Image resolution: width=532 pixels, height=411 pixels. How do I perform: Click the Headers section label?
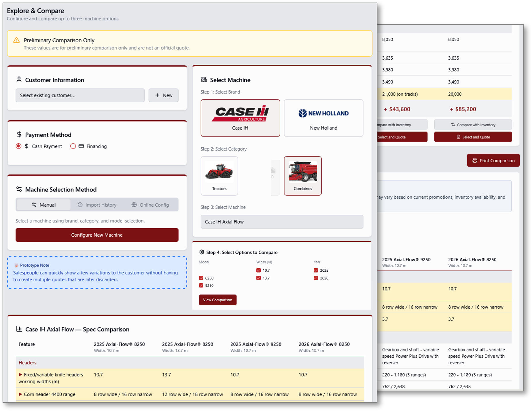[x=27, y=363]
